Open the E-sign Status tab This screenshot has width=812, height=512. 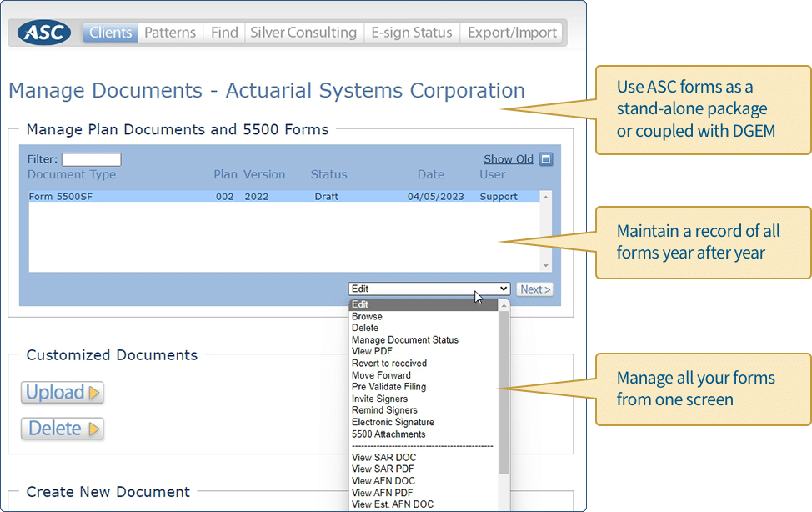pos(412,32)
